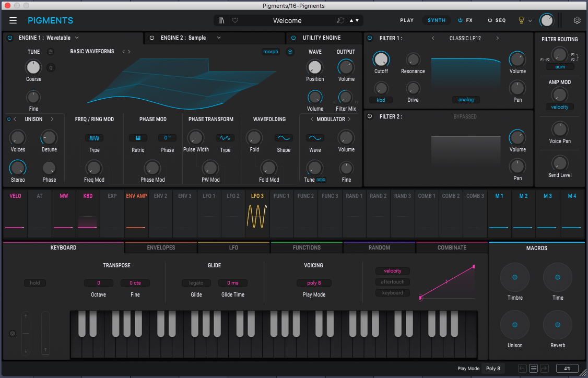Open the FUNCTIONS tab
The height and width of the screenshot is (378, 588).
click(307, 247)
